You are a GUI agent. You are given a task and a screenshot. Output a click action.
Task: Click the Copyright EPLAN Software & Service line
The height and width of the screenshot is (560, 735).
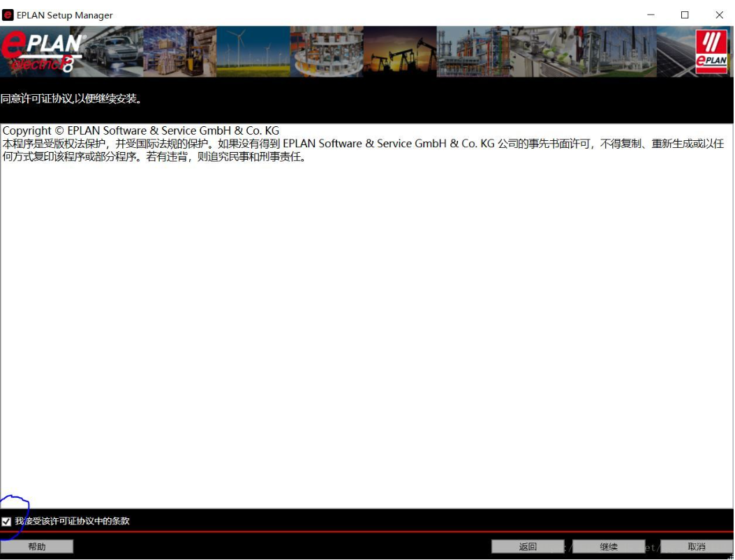click(140, 130)
